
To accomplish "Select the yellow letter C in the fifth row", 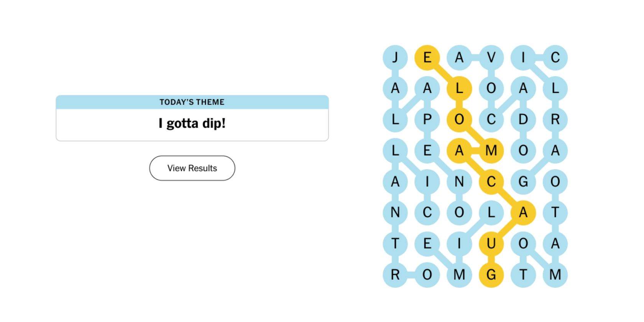I will 492,182.
